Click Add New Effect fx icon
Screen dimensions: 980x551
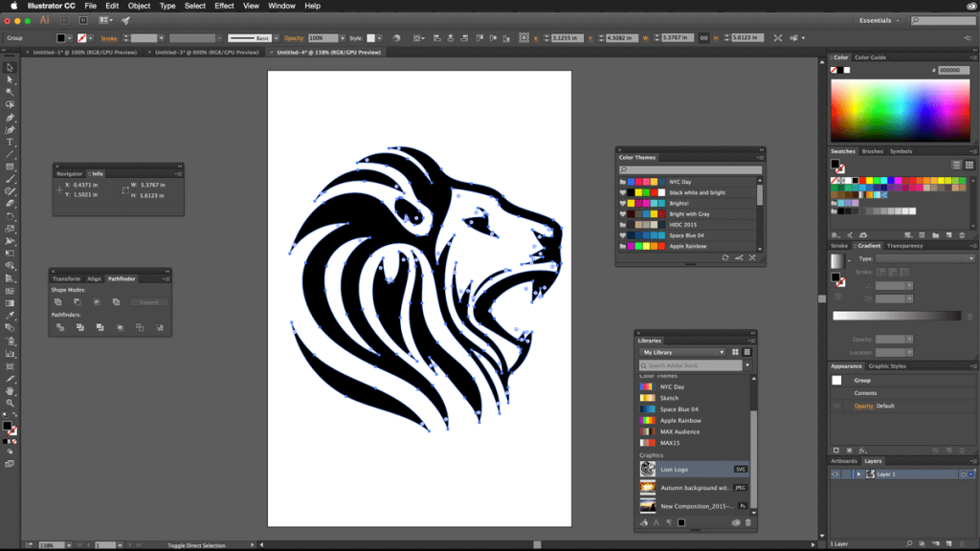point(862,451)
